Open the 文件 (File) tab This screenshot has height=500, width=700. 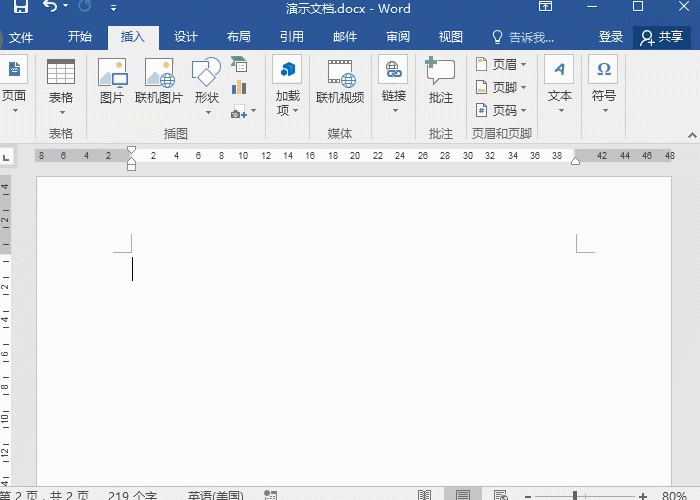[x=21, y=38]
